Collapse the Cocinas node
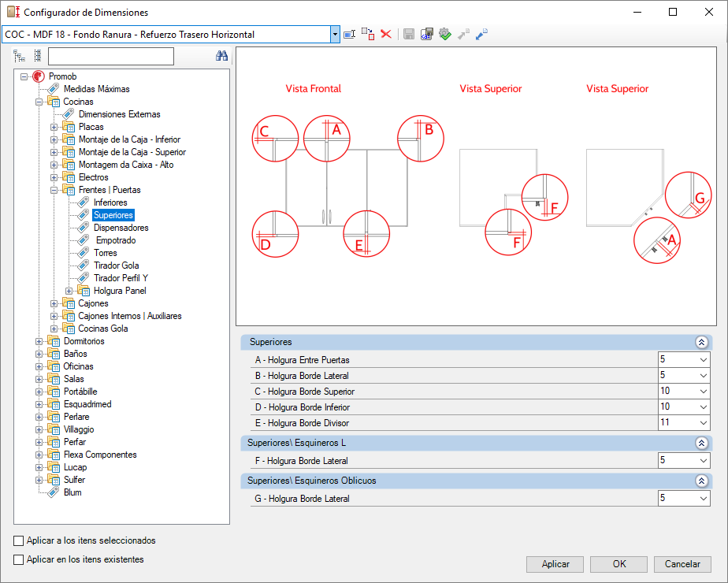The image size is (728, 583). click(x=39, y=102)
